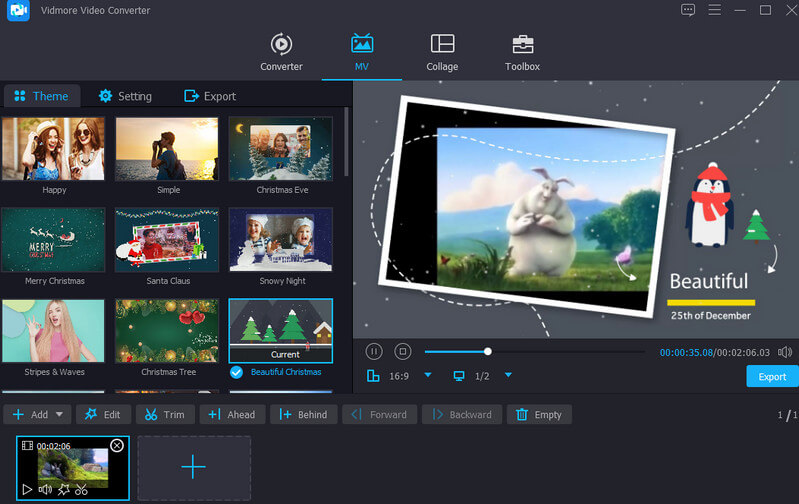
Task: Click the star edit icon on clip thumbnail
Action: 63,489
